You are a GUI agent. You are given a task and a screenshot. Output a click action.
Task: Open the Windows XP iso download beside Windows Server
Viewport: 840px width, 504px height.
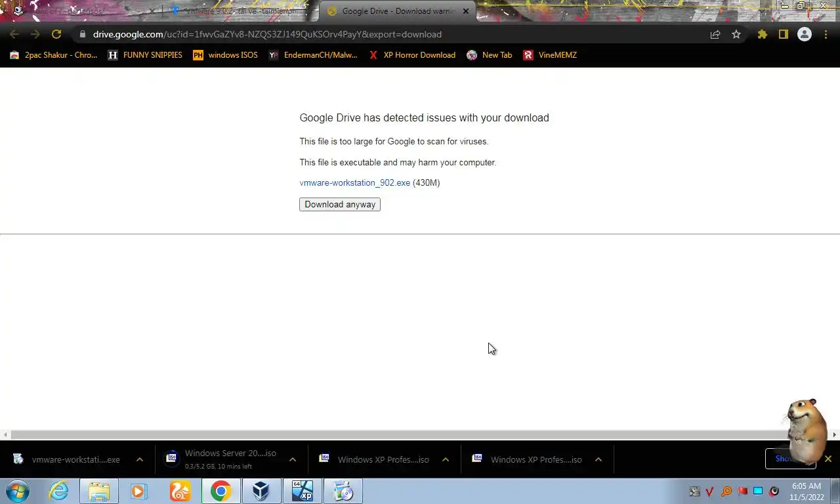pyautogui.click(x=375, y=459)
